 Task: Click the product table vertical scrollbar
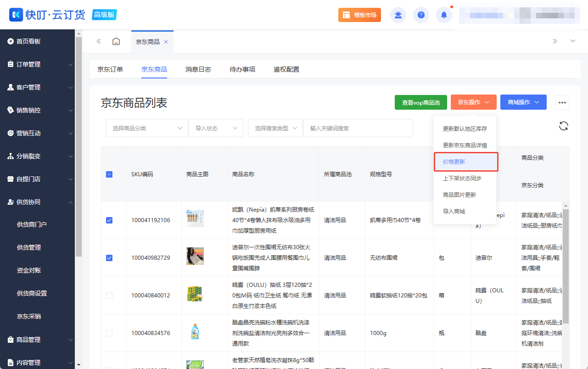coord(566,266)
